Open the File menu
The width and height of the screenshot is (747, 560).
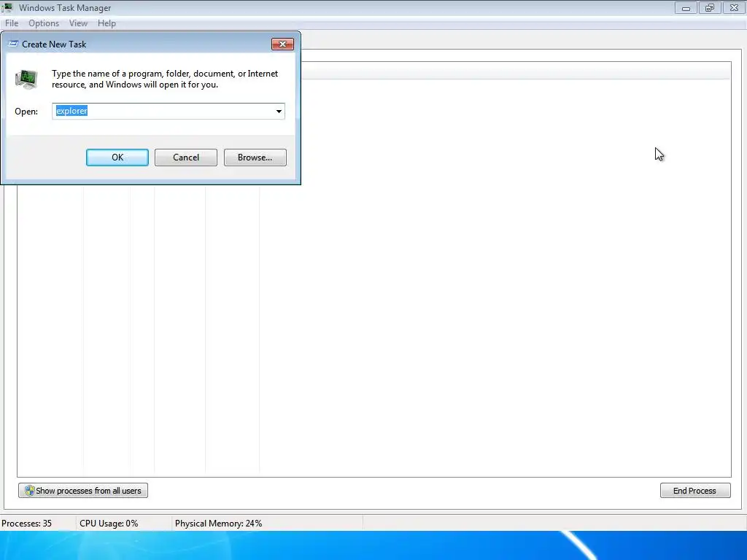(12, 23)
